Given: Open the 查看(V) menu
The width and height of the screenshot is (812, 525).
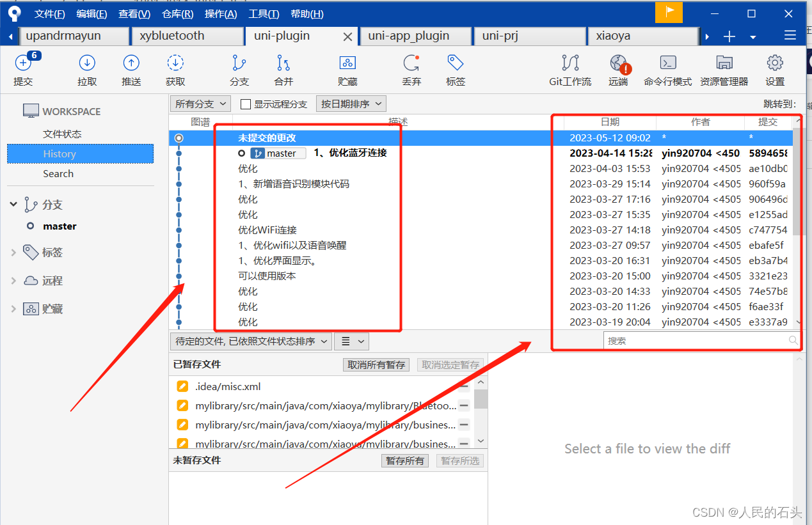Looking at the screenshot, I should coord(134,14).
